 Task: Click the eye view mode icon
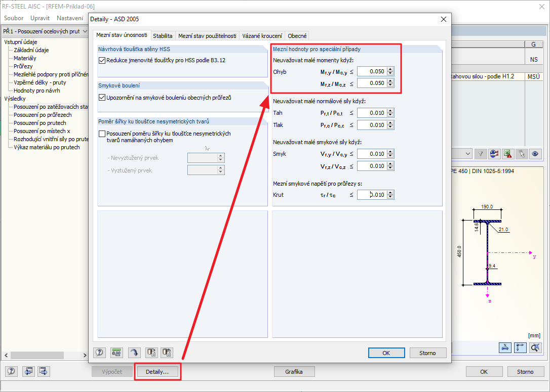pos(535,154)
